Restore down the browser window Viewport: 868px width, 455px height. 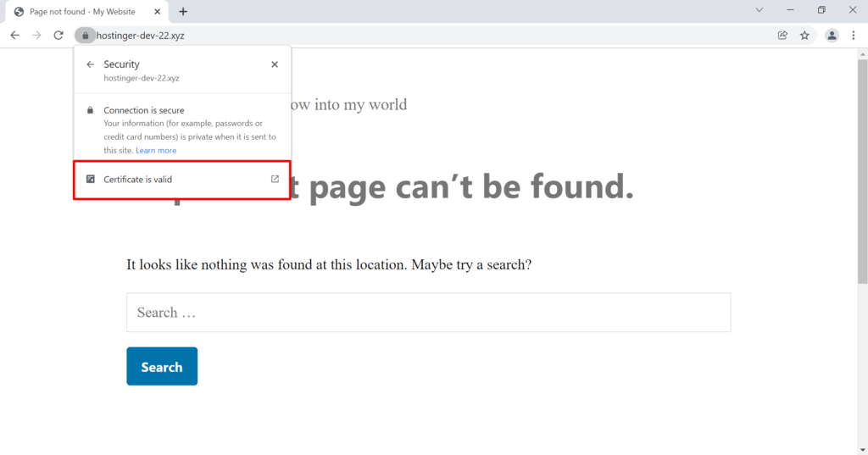point(821,10)
